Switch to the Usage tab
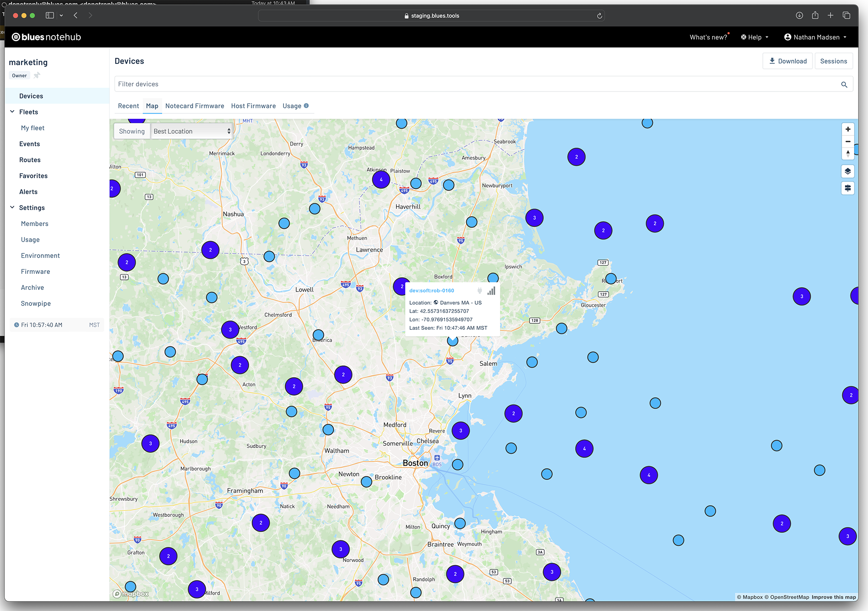The height and width of the screenshot is (611, 868). pos(292,106)
